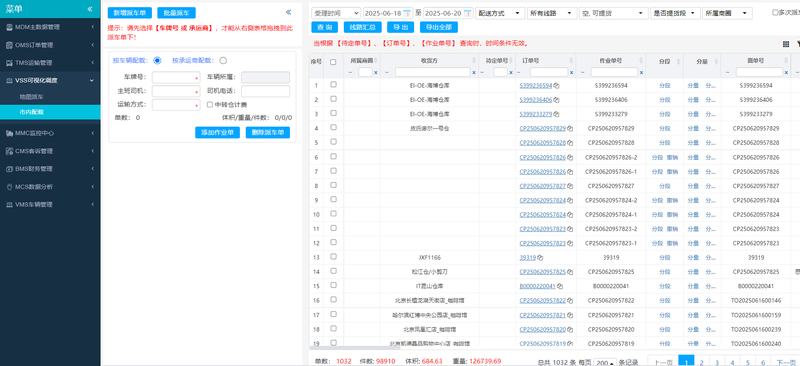Open the records-per-page 200 dropdown

(x=605, y=361)
